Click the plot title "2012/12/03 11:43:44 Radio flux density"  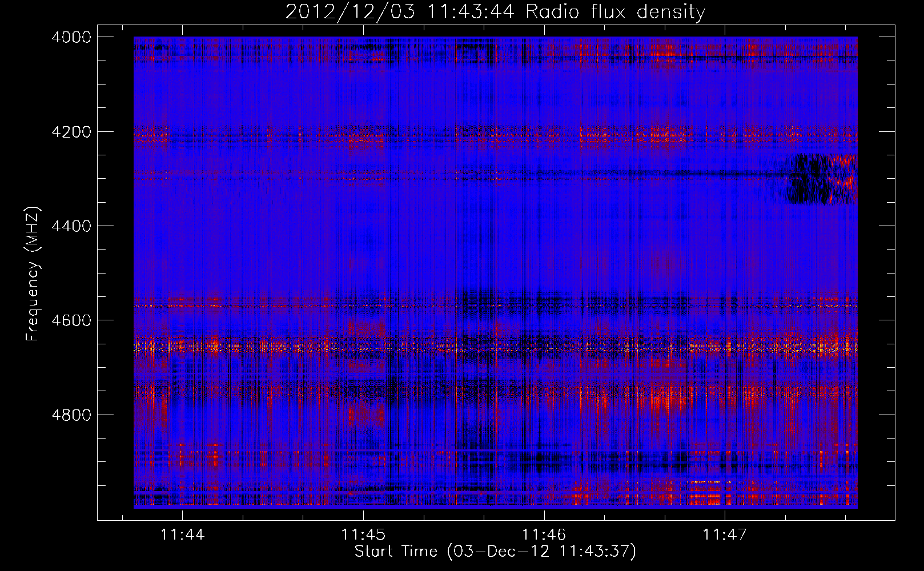coord(495,11)
